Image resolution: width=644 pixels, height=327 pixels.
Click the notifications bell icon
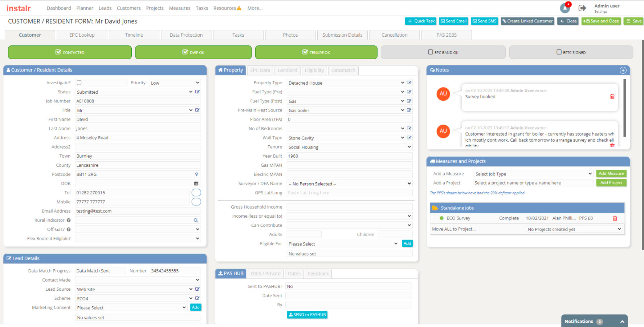(x=565, y=8)
